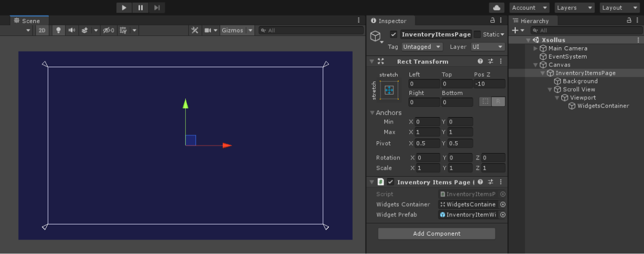Click the Pause button
The image size is (644, 254).
click(140, 8)
